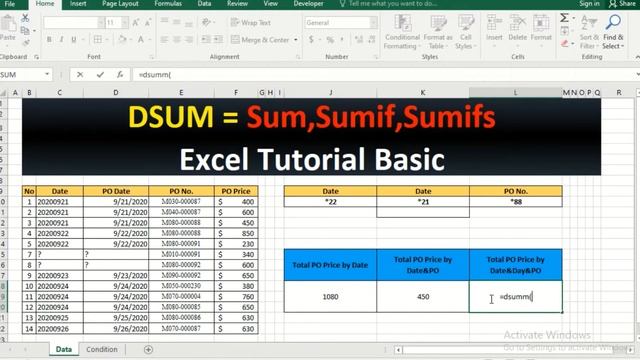Click the Format Painter icon
Screen dimensions: 640x360
pyautogui.click(x=26, y=42)
